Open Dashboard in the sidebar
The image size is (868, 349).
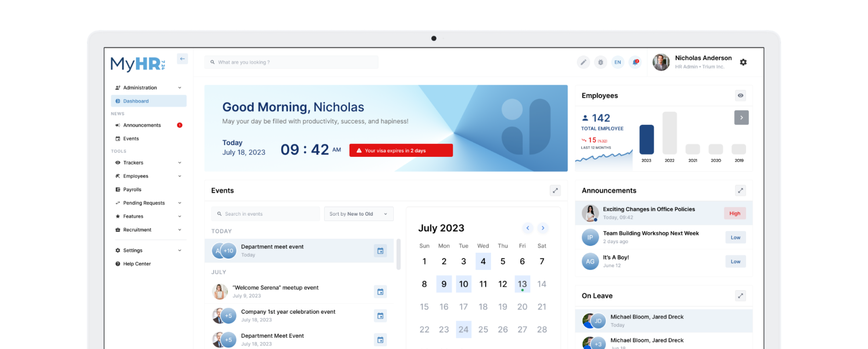(x=148, y=101)
